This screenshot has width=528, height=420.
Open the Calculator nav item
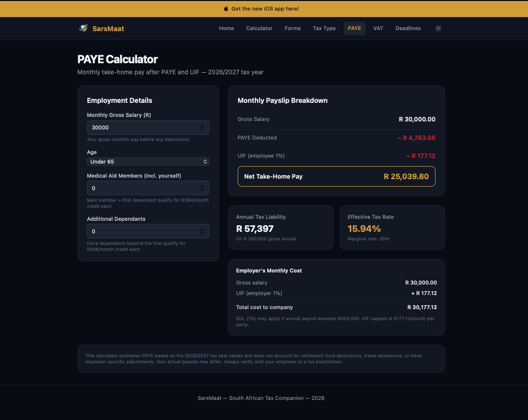(x=259, y=28)
